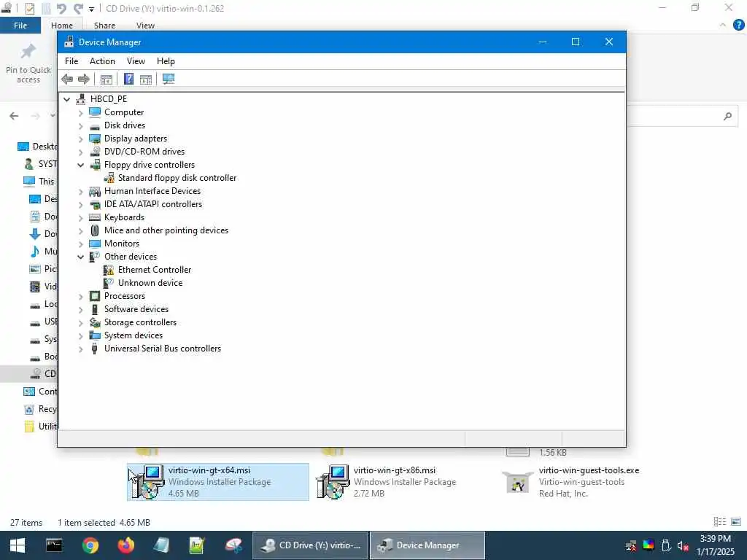747x560 pixels.
Task: Click the Scan for hardware changes monitor icon
Action: tap(169, 79)
